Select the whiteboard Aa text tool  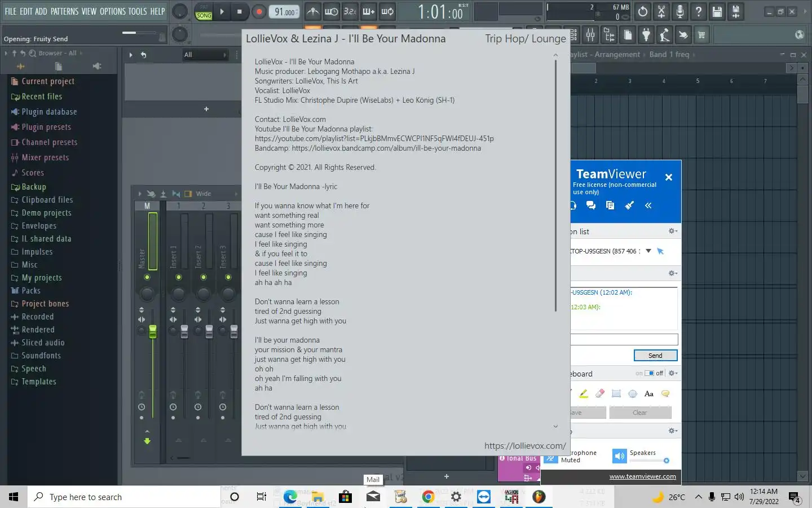point(649,393)
